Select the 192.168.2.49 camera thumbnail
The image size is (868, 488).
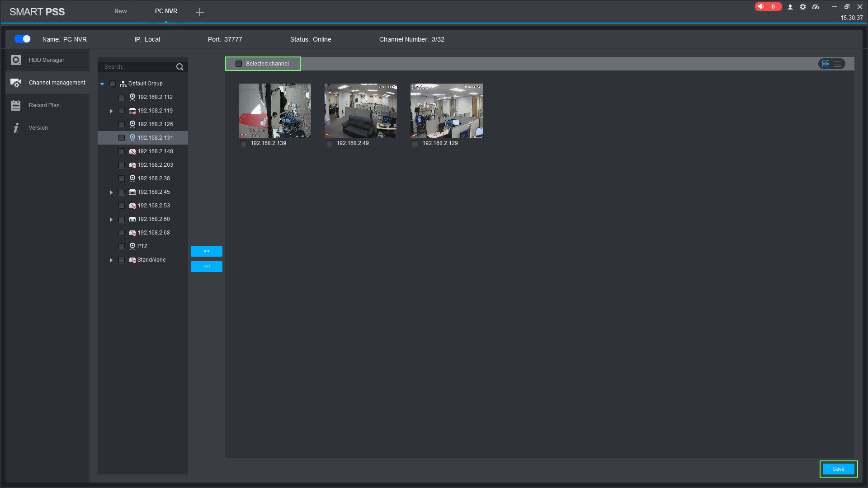[361, 111]
